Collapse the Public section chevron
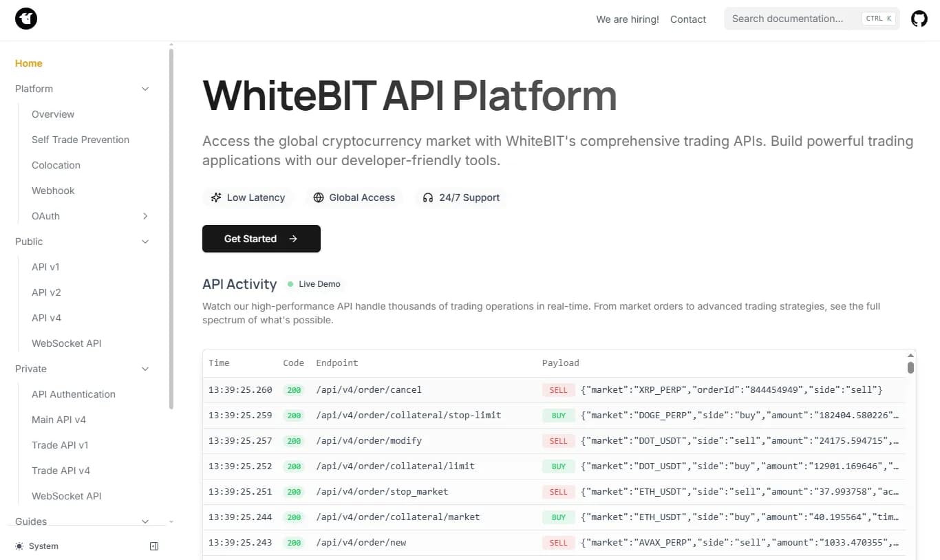Image resolution: width=940 pixels, height=560 pixels. [145, 241]
